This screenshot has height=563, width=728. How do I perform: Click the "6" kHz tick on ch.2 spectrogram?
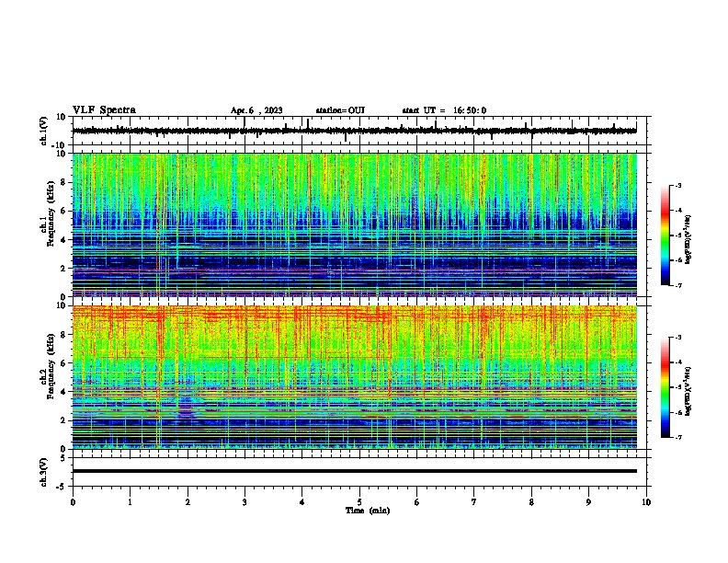tap(63, 363)
